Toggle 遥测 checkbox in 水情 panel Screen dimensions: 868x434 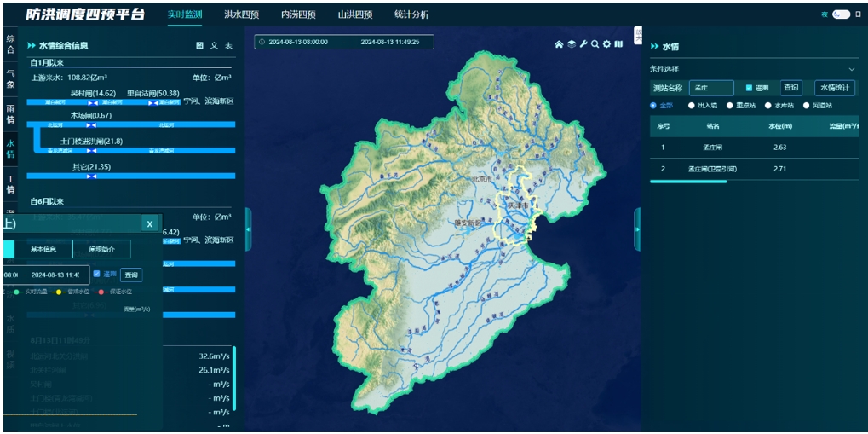[749, 88]
